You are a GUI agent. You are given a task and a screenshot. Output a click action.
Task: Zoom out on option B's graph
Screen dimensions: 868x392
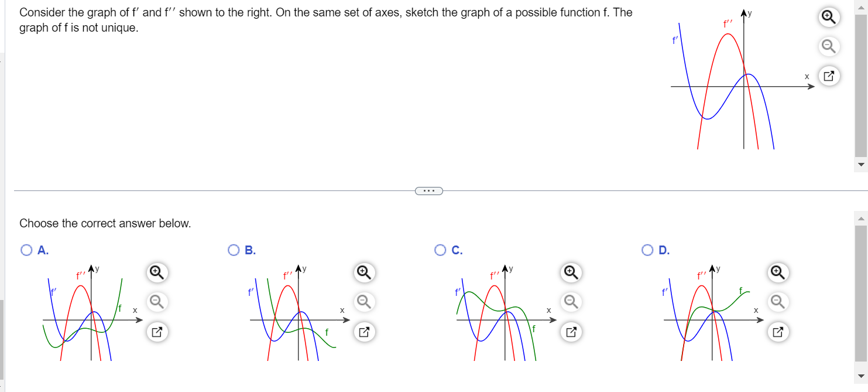363,302
